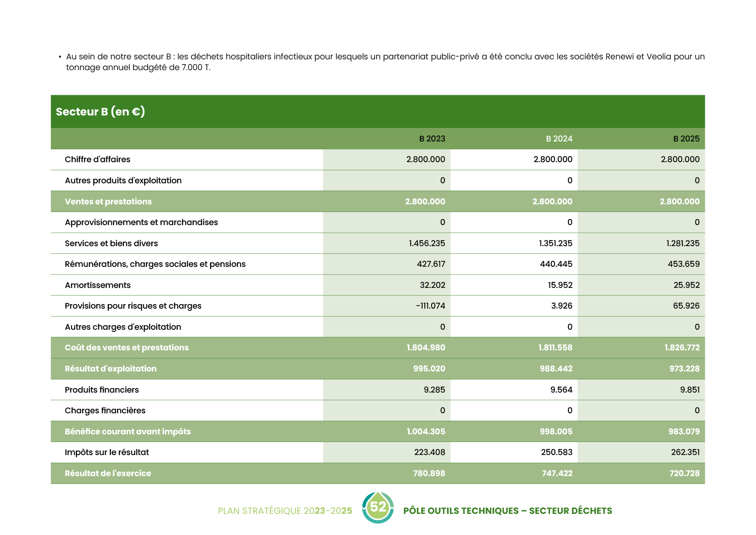Click Coût des ventes et prestations label

(x=127, y=348)
